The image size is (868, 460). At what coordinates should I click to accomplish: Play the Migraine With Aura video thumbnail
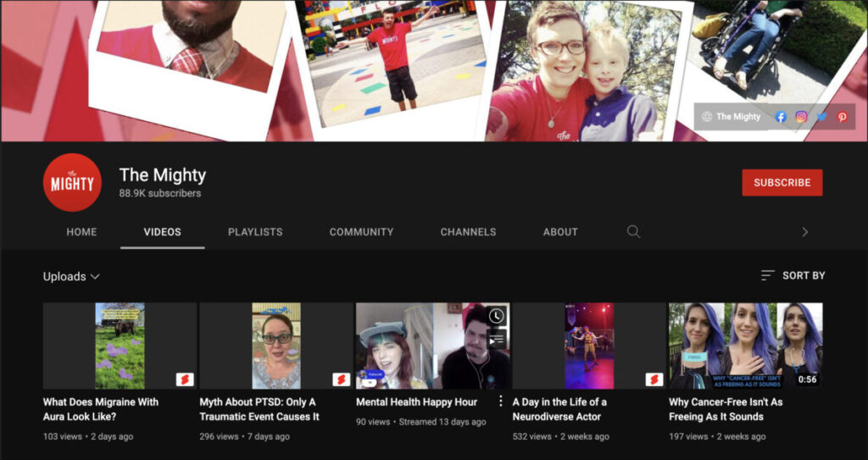(120, 346)
